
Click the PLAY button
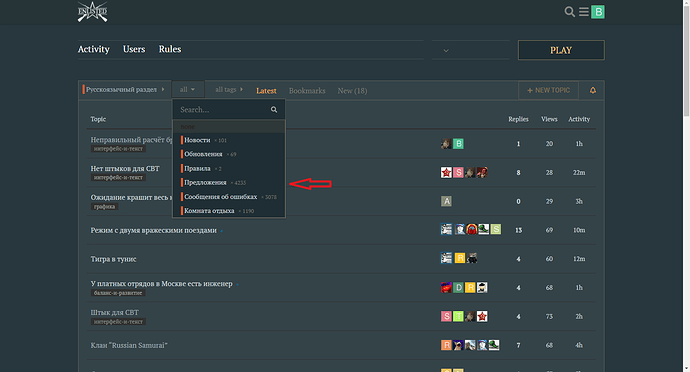coord(561,50)
